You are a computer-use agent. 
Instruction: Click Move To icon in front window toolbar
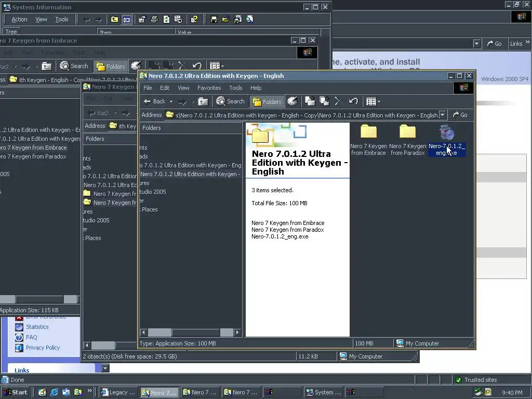[x=310, y=101]
